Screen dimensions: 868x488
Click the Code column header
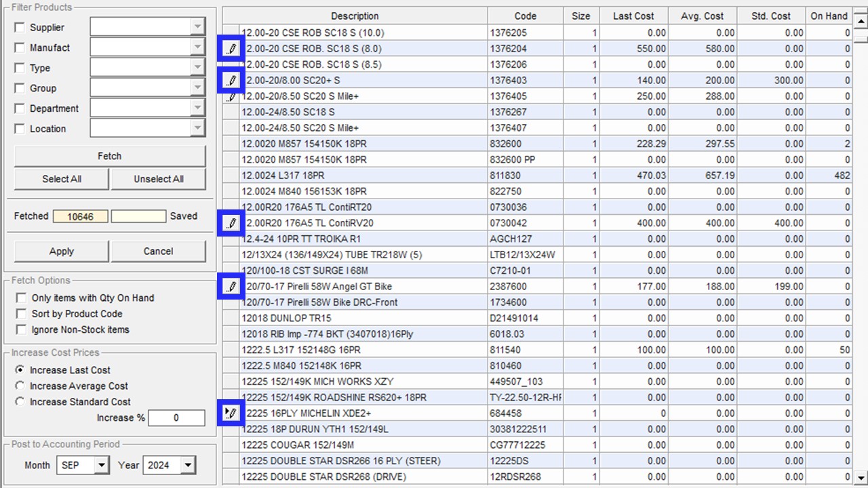526,16
